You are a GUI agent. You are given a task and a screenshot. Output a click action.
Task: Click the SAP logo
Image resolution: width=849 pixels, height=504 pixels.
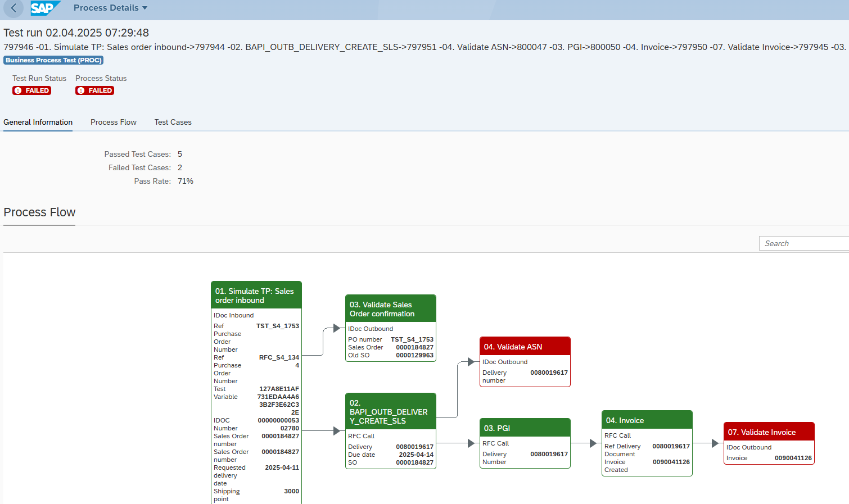(44, 8)
